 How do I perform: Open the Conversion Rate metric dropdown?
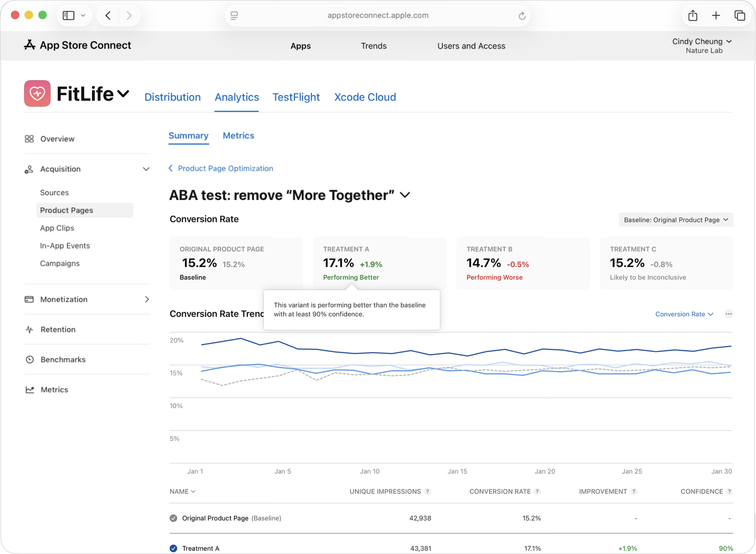684,314
